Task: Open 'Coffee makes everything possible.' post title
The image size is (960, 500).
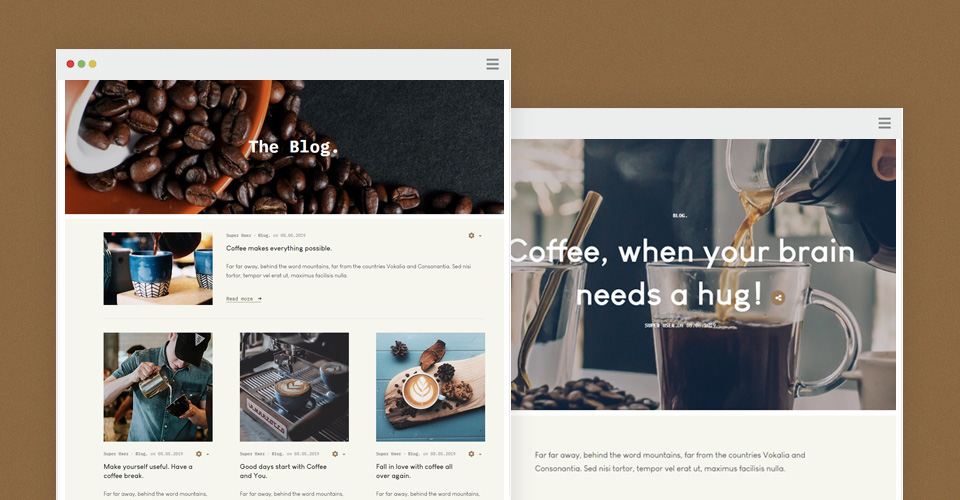Action: [279, 248]
